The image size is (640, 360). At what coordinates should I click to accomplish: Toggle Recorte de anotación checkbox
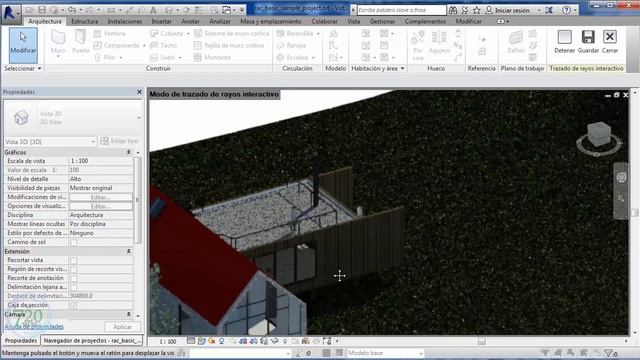tap(73, 278)
